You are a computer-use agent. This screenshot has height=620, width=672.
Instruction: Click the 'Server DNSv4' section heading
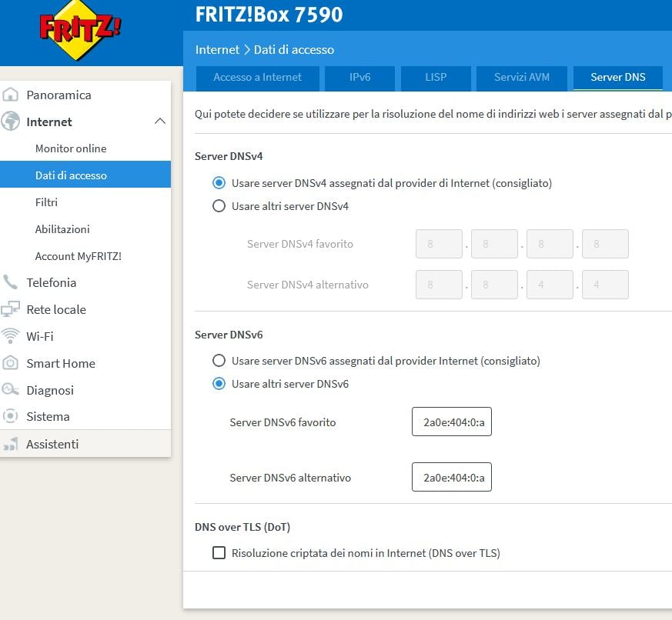tap(229, 156)
